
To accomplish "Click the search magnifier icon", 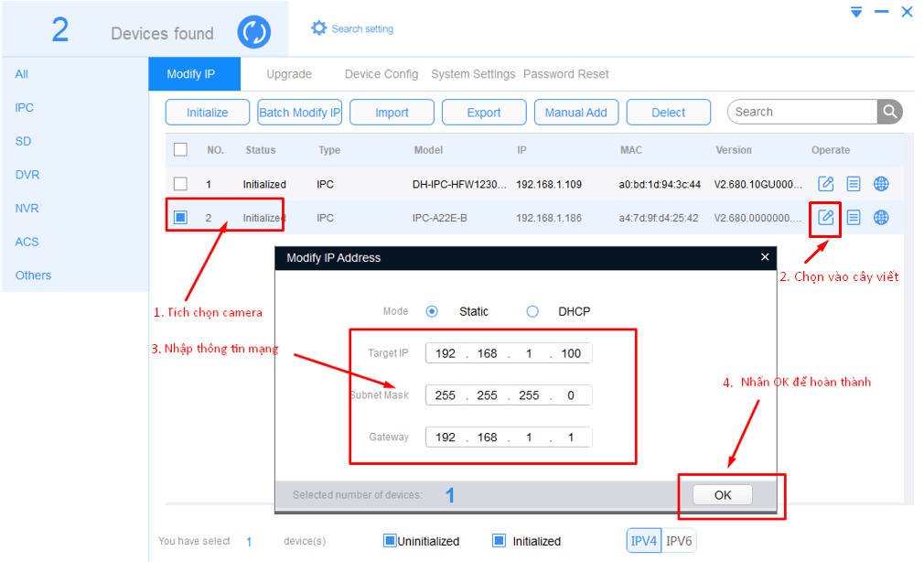I will pos(889,112).
